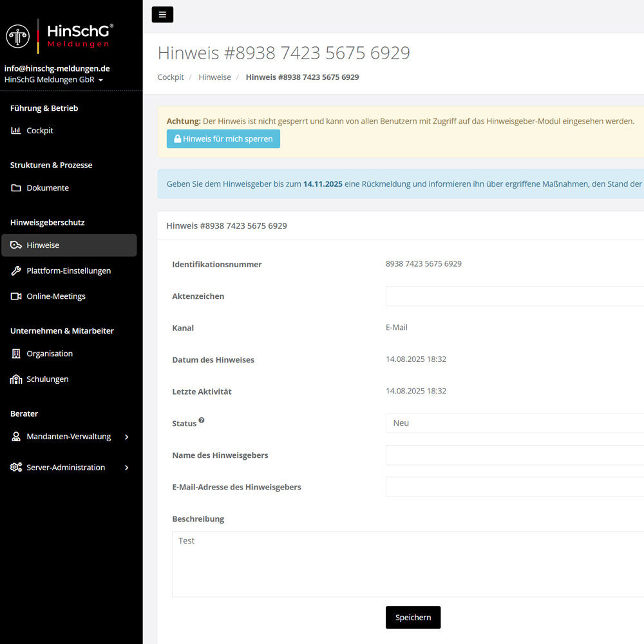Click the Speichern button

413,617
